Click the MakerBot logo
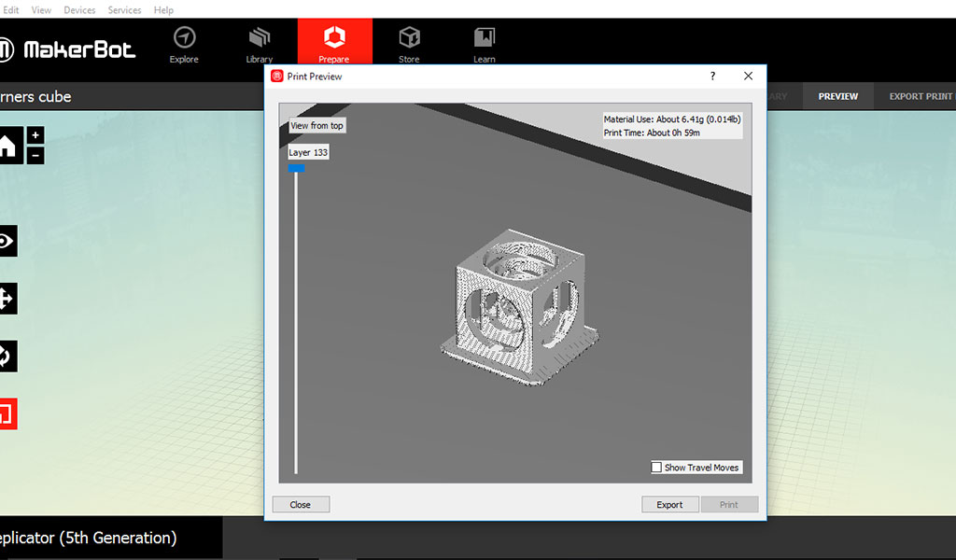This screenshot has width=956, height=560. coord(67,49)
